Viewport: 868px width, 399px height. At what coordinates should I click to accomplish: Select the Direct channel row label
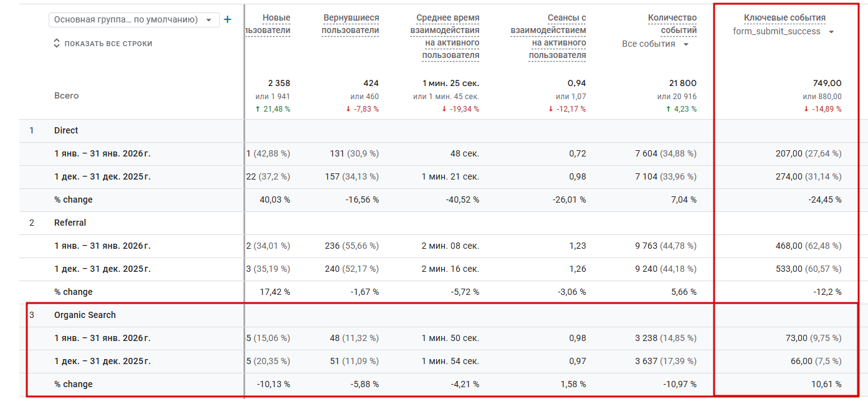(x=66, y=130)
